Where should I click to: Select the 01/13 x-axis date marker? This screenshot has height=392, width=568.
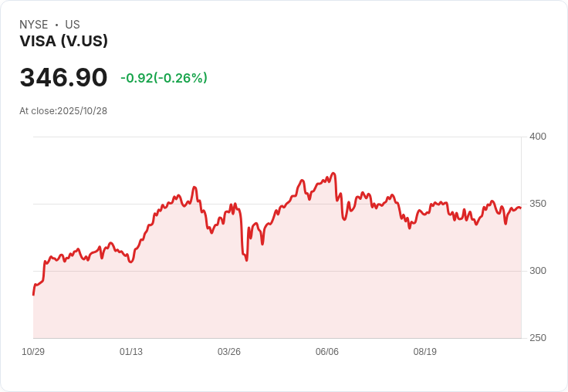[131, 352]
